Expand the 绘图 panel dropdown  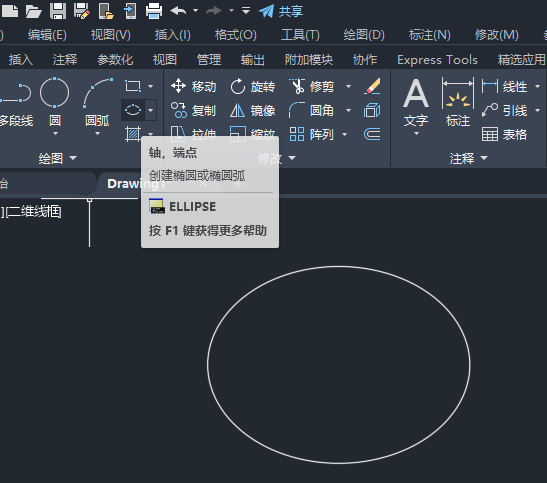[57, 159]
